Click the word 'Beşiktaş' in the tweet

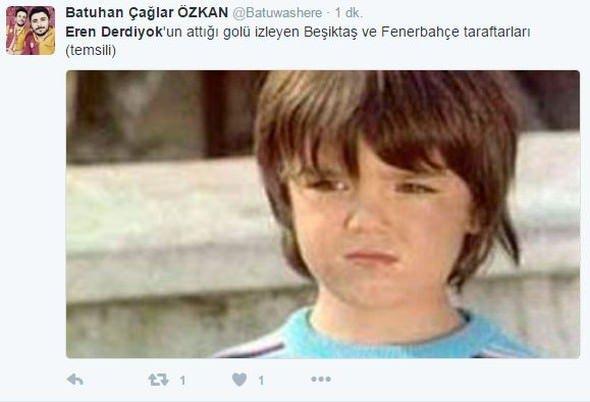[x=331, y=32]
